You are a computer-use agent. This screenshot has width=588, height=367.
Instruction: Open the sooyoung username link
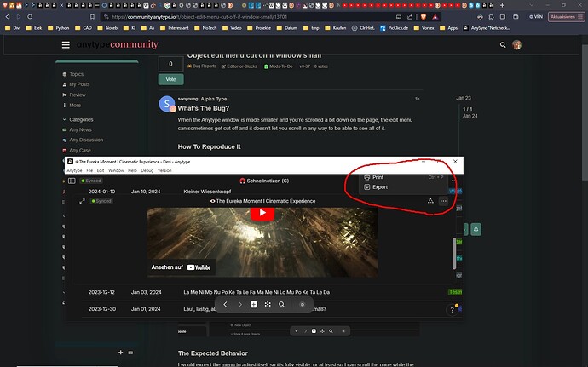pos(187,99)
